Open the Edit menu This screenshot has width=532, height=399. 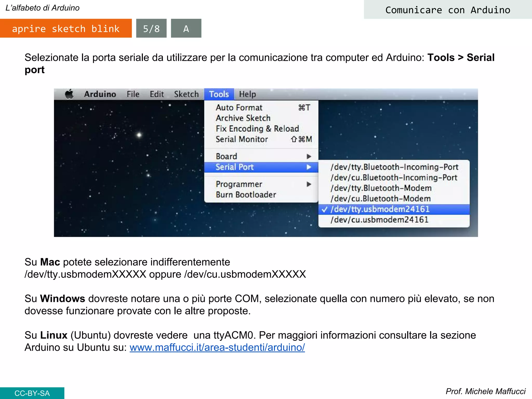[157, 94]
